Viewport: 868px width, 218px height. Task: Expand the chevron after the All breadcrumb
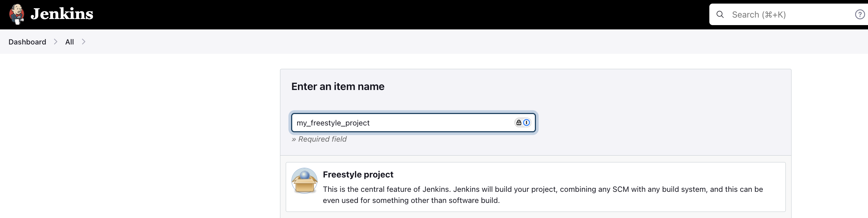[x=83, y=42]
